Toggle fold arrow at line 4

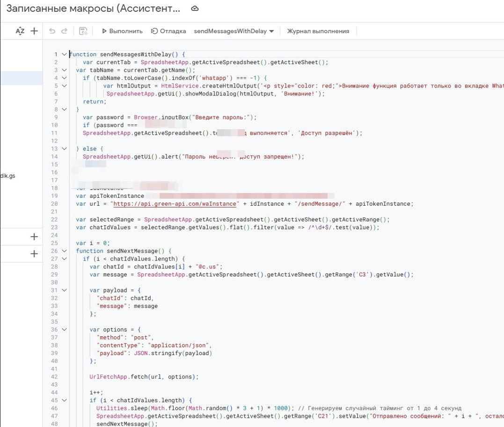pos(64,78)
